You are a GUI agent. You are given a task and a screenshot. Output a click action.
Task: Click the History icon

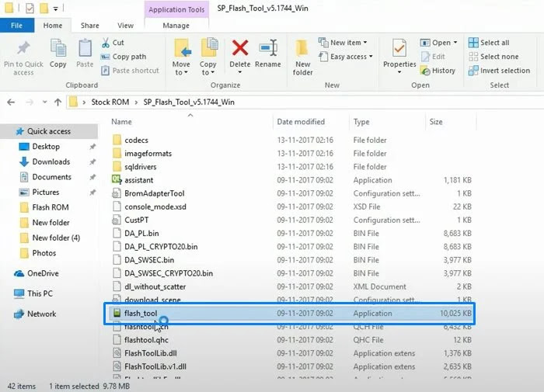(425, 71)
